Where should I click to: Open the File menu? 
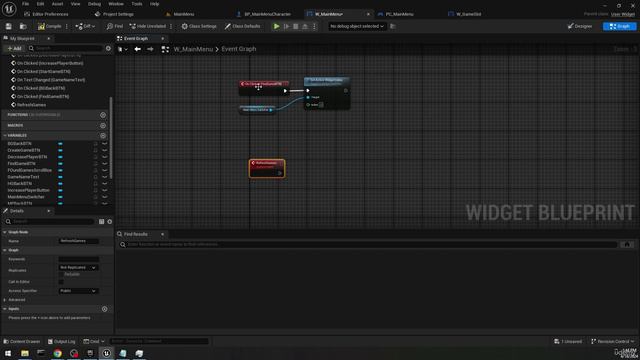25,4
